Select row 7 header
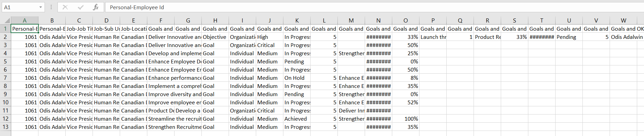644x136 pixels. (5, 78)
